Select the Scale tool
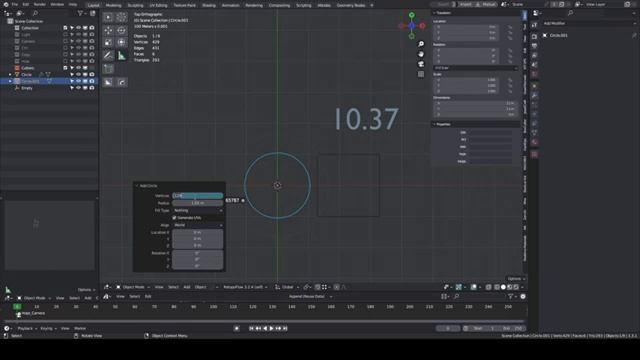 (108, 42)
